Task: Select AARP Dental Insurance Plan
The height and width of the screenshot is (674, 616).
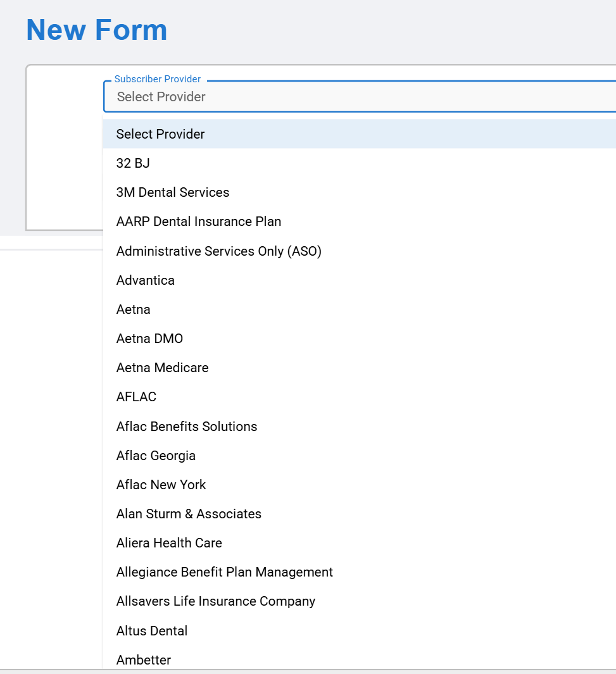Action: tap(199, 222)
